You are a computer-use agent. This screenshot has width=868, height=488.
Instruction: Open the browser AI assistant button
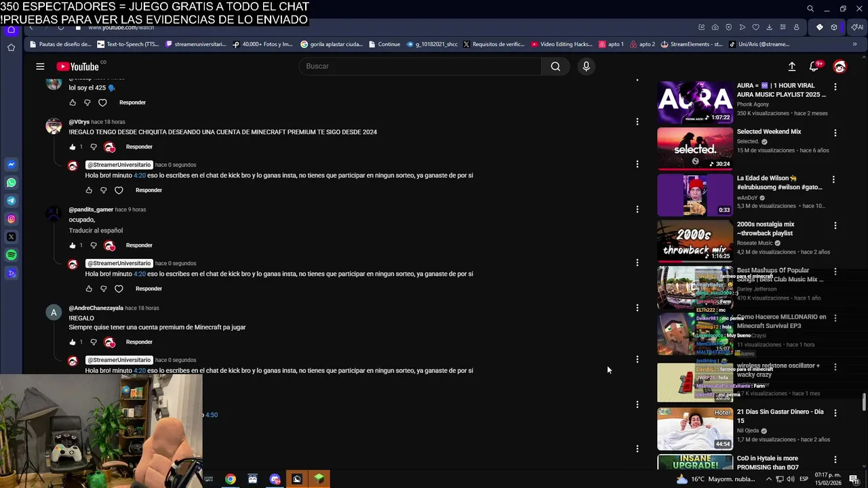click(x=856, y=27)
